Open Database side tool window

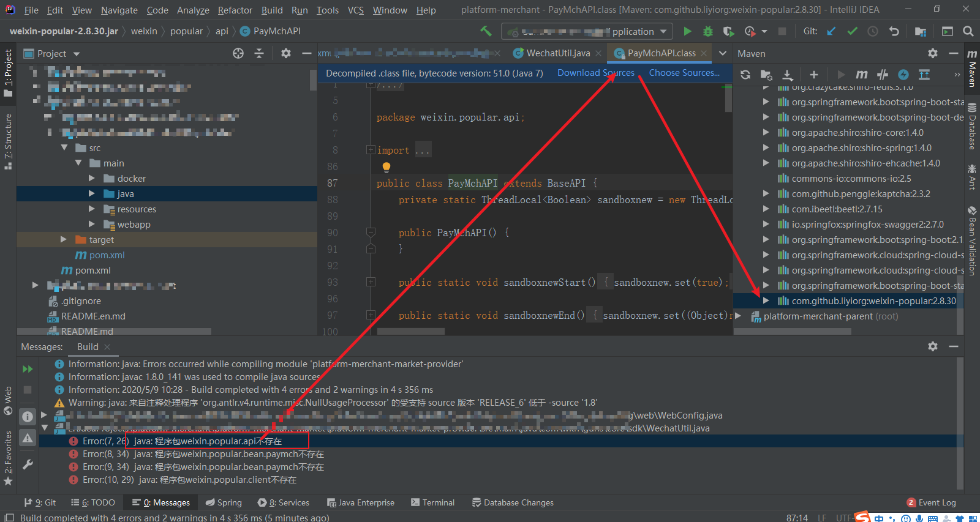click(x=971, y=126)
